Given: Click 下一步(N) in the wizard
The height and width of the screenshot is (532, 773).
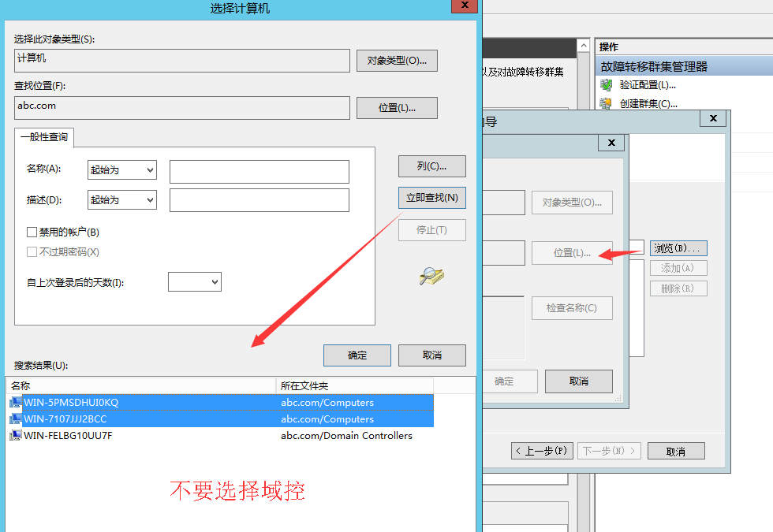Looking at the screenshot, I should (x=609, y=451).
